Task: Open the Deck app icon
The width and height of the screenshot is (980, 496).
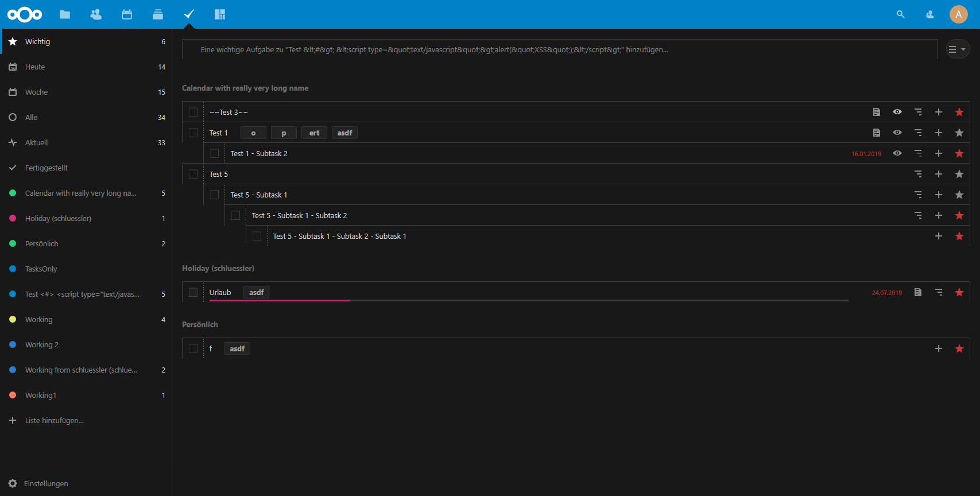Action: coord(158,14)
